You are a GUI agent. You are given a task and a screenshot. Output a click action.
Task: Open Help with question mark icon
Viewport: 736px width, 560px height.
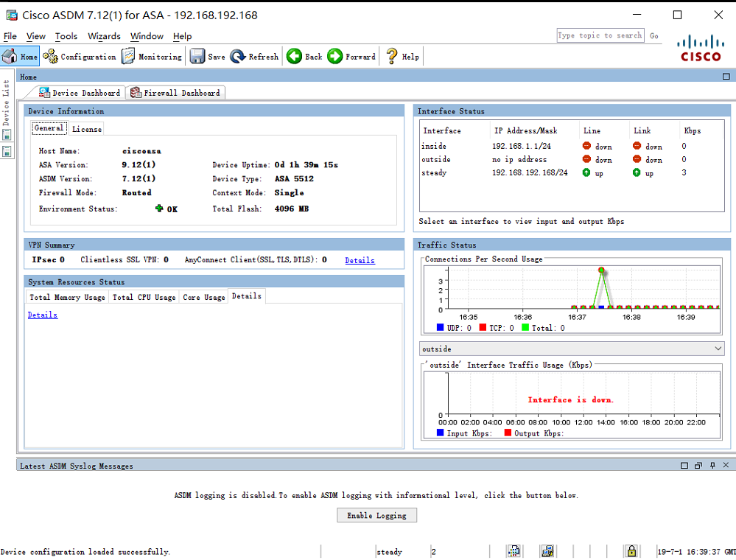tap(392, 57)
